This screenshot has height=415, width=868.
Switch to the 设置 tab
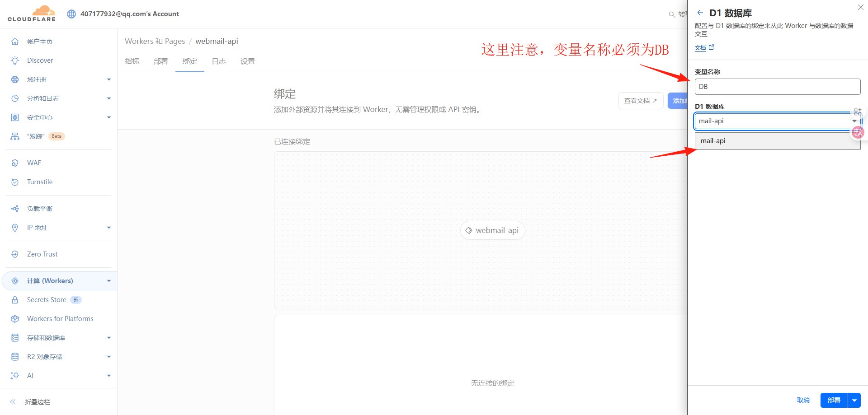[x=248, y=61]
